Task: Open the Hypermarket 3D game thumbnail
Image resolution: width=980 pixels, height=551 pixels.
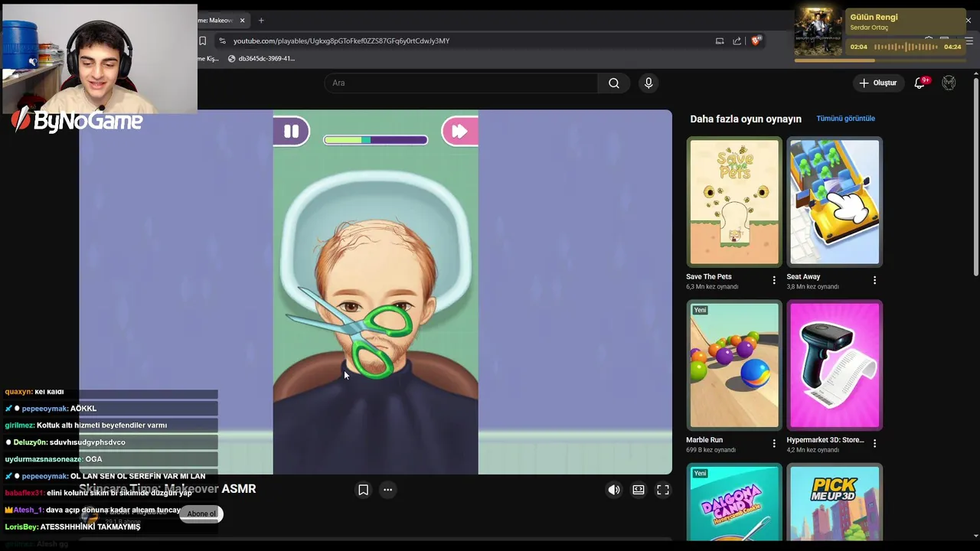Action: pos(835,365)
